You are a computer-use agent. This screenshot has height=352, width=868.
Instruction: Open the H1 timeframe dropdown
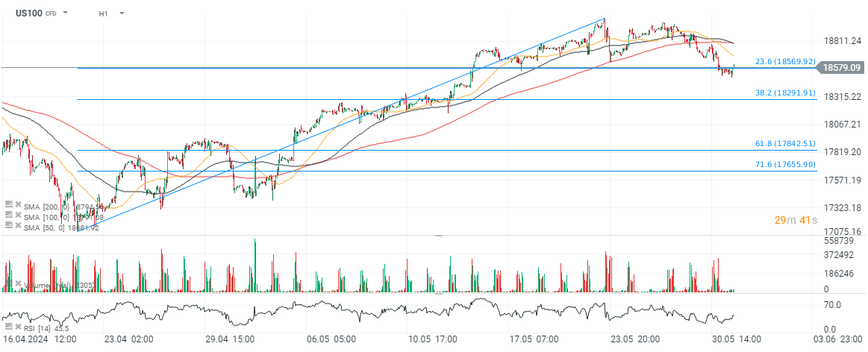(122, 13)
